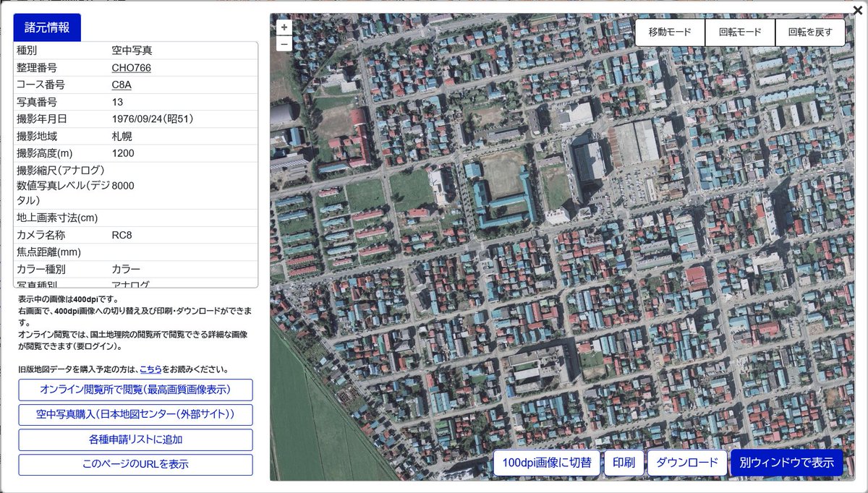Click the 撮影高度 value 1200
868x493 pixels.
123,153
